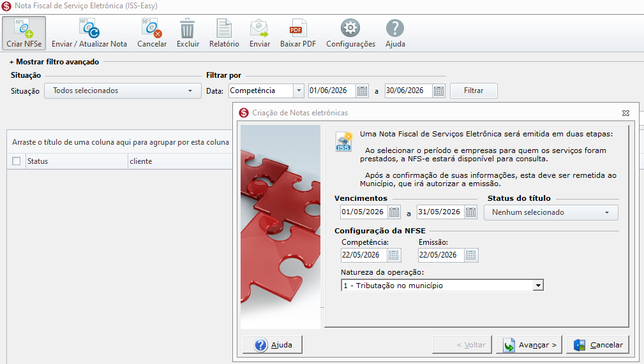This screenshot has width=644, height=364.
Task: Click the Avançar > button
Action: coord(529,345)
